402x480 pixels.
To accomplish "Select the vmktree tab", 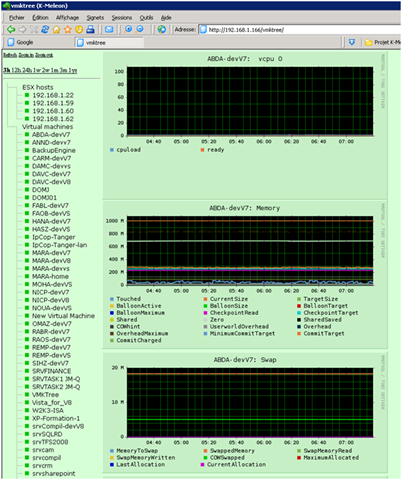I will point(110,42).
